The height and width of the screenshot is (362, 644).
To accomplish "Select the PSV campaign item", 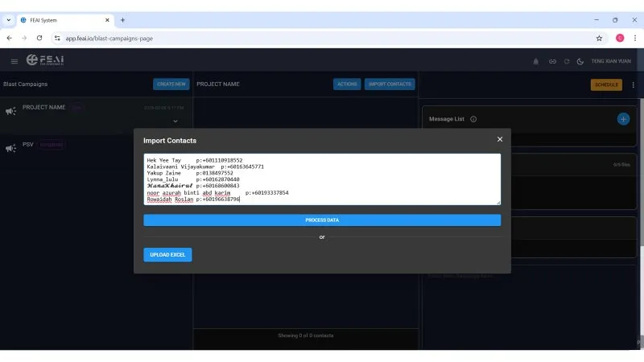I will point(97,148).
